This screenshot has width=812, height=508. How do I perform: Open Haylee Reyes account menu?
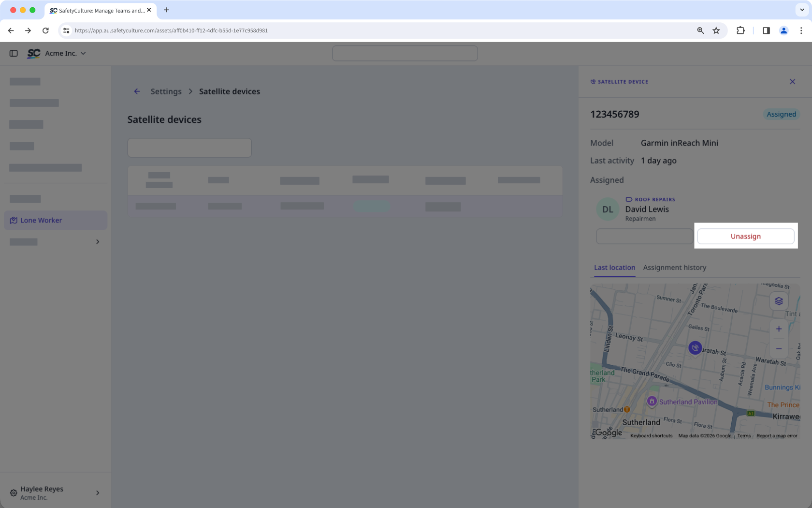tap(56, 493)
